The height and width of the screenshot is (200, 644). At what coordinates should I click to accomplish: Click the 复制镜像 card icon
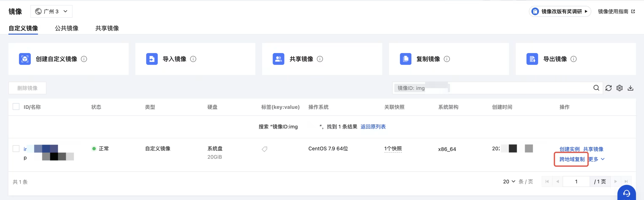point(406,59)
